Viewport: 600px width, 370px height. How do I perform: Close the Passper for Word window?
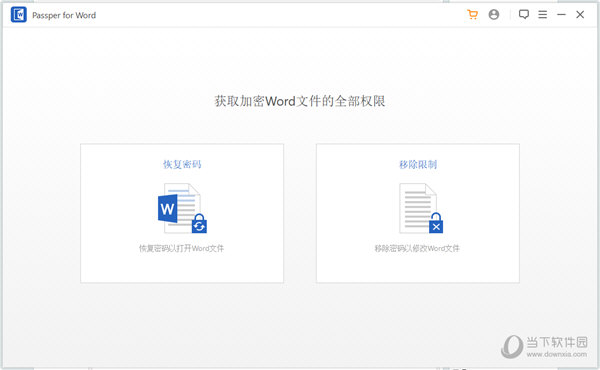pos(580,15)
